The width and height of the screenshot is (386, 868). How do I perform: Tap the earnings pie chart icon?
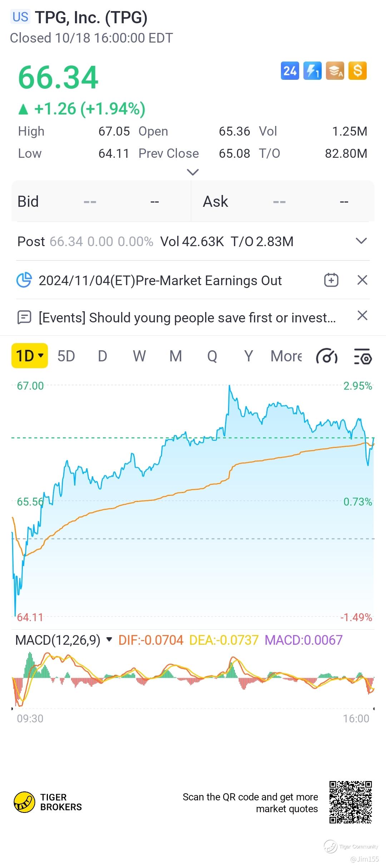[24, 280]
